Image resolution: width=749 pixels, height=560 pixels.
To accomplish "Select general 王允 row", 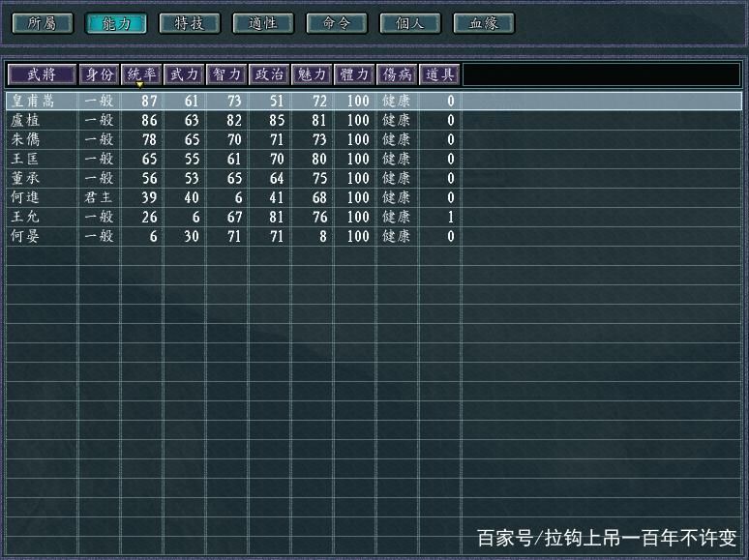I will (374, 217).
